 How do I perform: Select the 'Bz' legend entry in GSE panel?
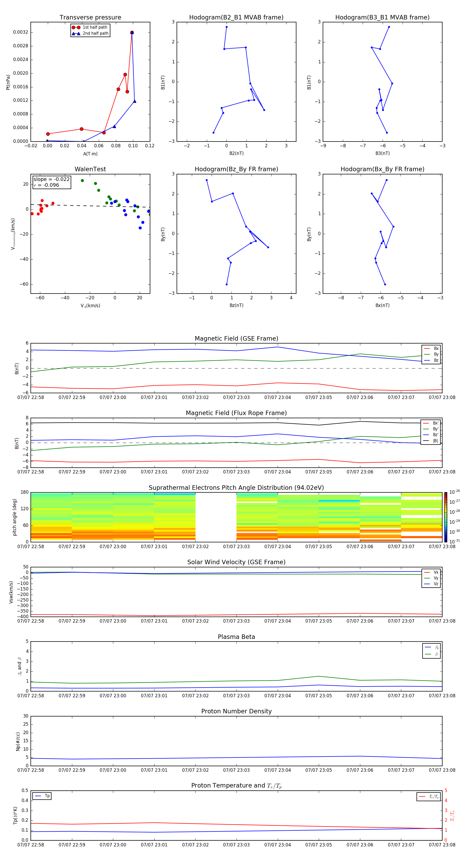[x=431, y=360]
